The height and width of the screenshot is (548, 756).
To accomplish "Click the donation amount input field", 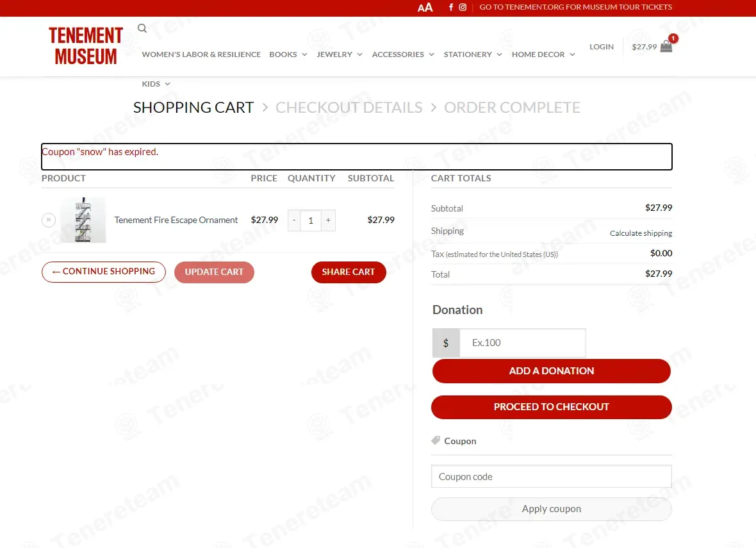I will pos(523,343).
